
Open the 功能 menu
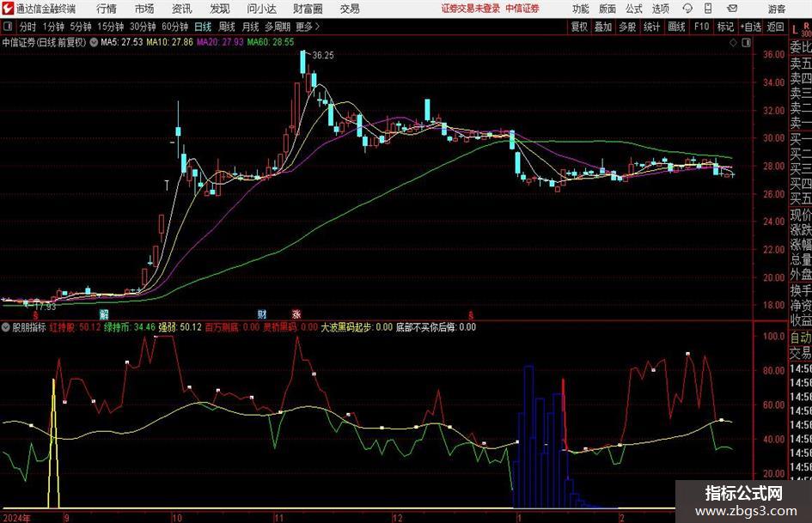point(581,9)
